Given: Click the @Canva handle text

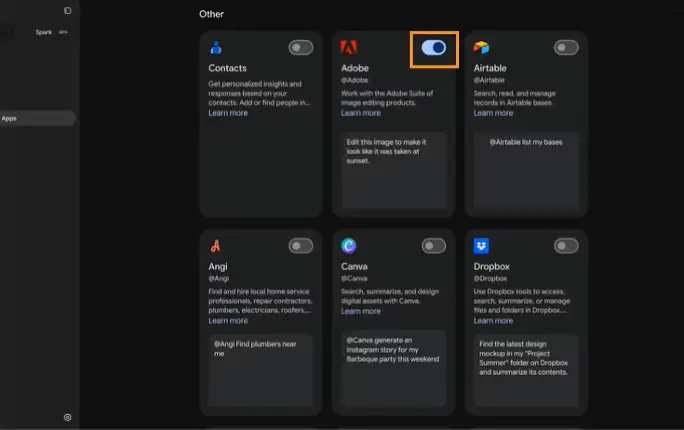Looking at the screenshot, I should [x=354, y=278].
